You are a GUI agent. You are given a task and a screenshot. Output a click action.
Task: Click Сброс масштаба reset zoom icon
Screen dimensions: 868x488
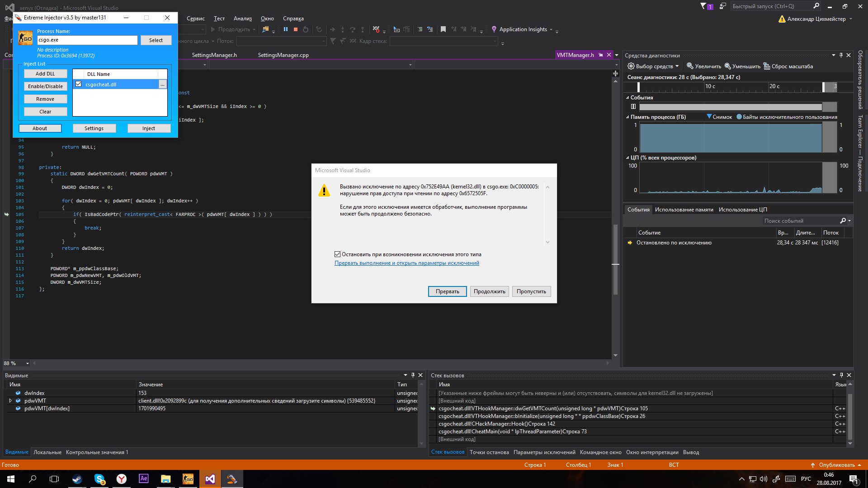[x=767, y=66]
